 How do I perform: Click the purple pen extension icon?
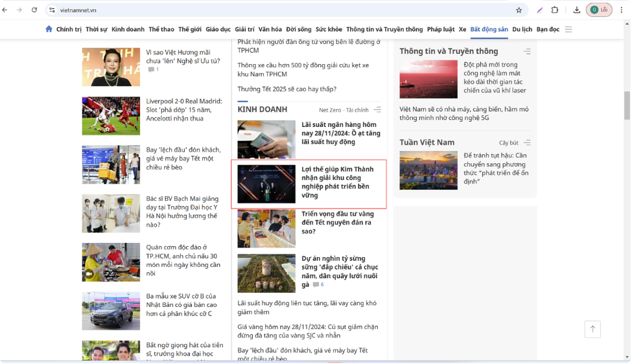540,10
